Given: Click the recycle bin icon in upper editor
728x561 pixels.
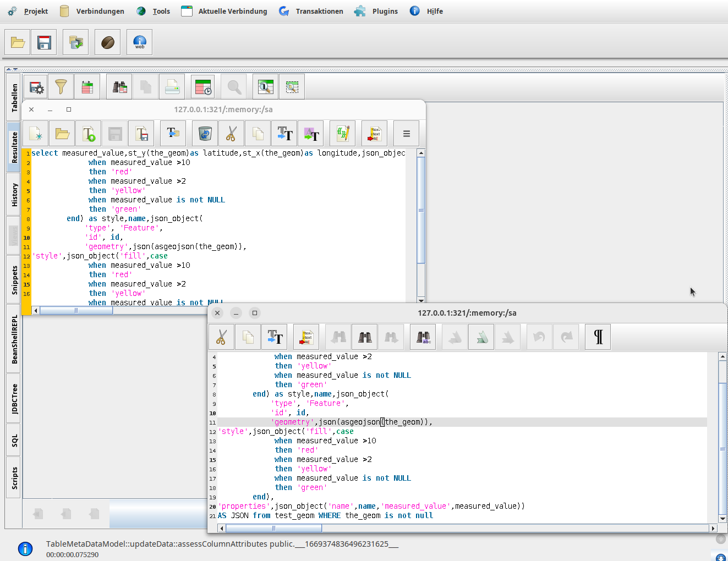Looking at the screenshot, I should [x=205, y=134].
